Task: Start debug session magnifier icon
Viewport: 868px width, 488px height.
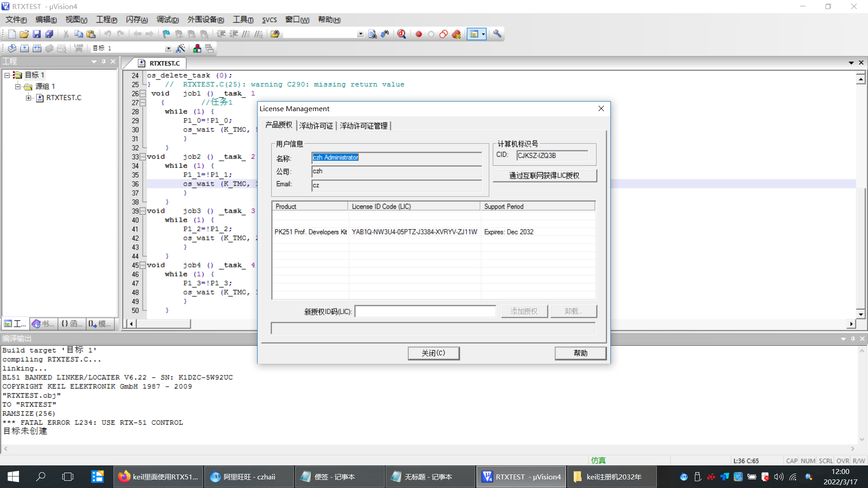Action: click(401, 34)
